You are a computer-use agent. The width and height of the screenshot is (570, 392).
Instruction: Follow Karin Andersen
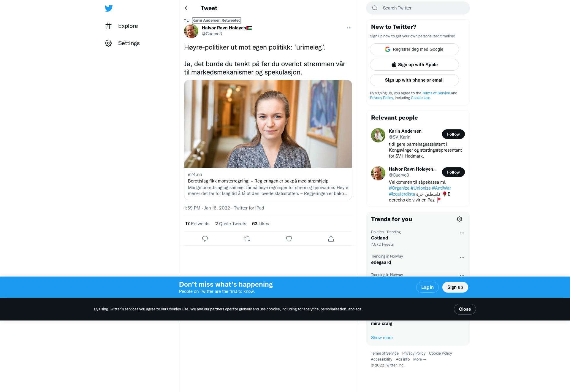point(453,134)
